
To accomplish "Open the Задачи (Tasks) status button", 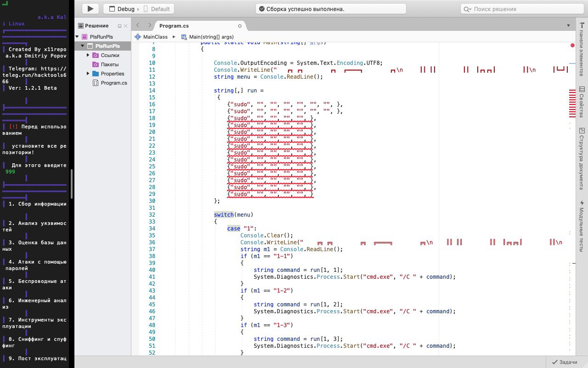I will 565,362.
